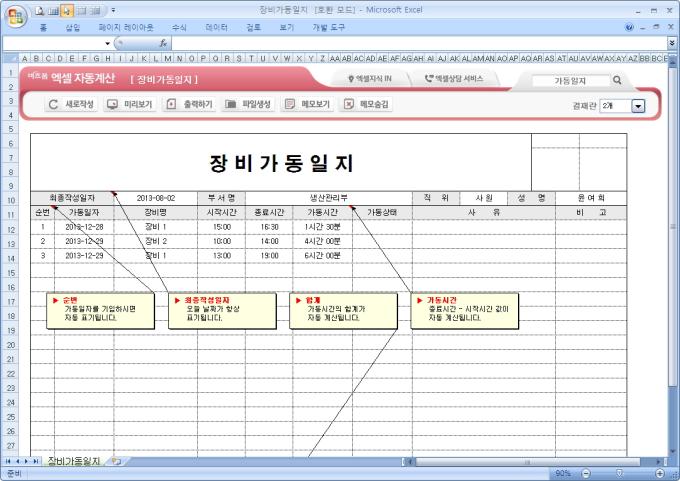Select the 14:00 end time cell
Screen dimensions: 680x481
(269, 241)
